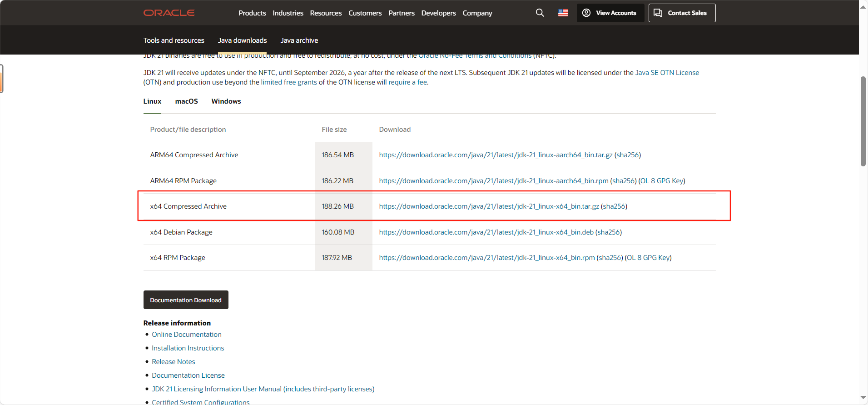This screenshot has width=868, height=405.
Task: Click the scrollbar up arrow
Action: 863,6
